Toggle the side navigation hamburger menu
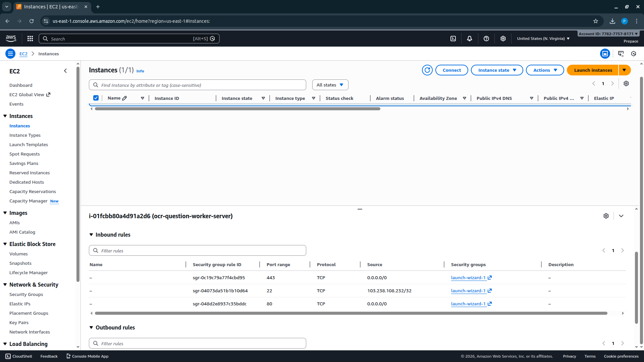644x362 pixels. (x=10, y=54)
